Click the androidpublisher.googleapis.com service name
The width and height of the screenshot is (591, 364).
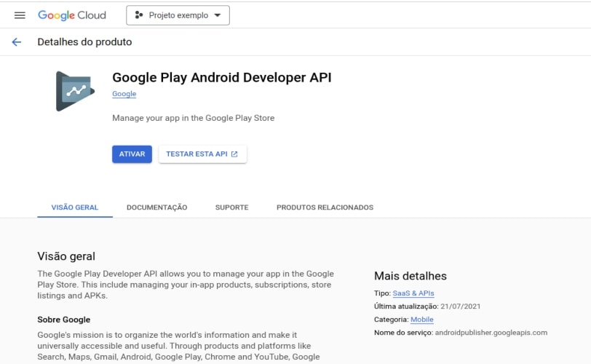click(491, 333)
